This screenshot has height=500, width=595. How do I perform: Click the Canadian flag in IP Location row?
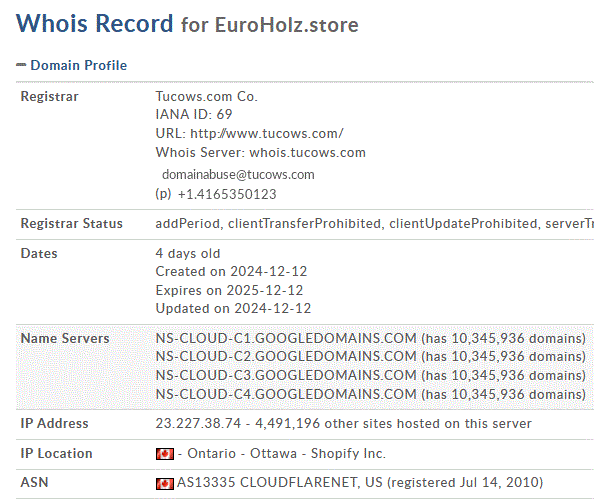pyautogui.click(x=165, y=454)
